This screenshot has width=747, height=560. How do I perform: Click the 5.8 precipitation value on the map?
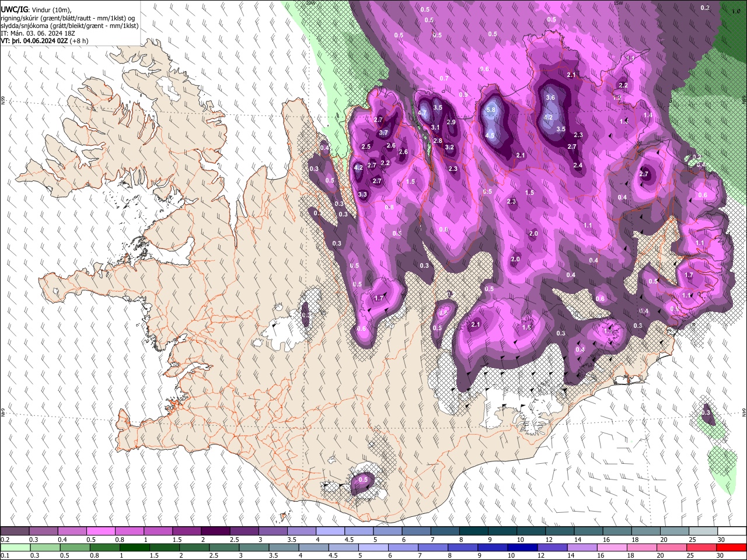point(491,110)
